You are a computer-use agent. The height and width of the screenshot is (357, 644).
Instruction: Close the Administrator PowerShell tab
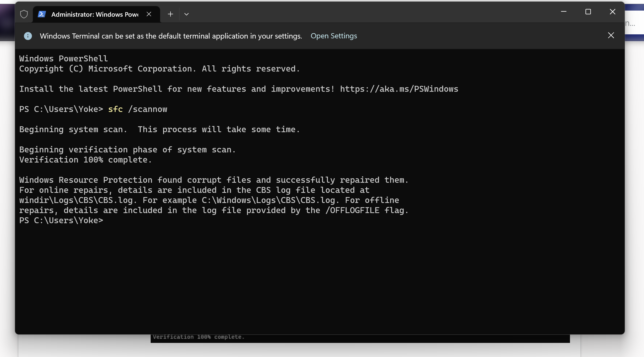pos(149,14)
